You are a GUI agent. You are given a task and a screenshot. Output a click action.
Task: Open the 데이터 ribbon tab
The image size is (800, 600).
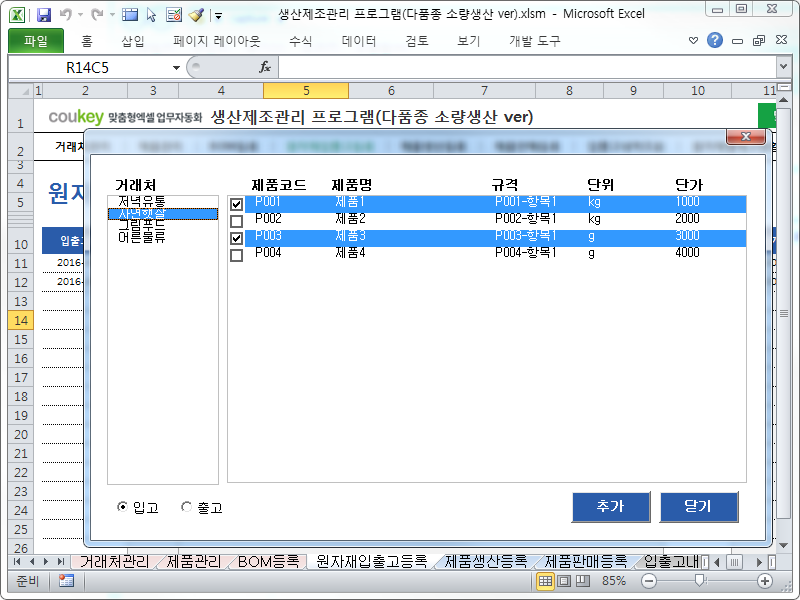tap(359, 41)
